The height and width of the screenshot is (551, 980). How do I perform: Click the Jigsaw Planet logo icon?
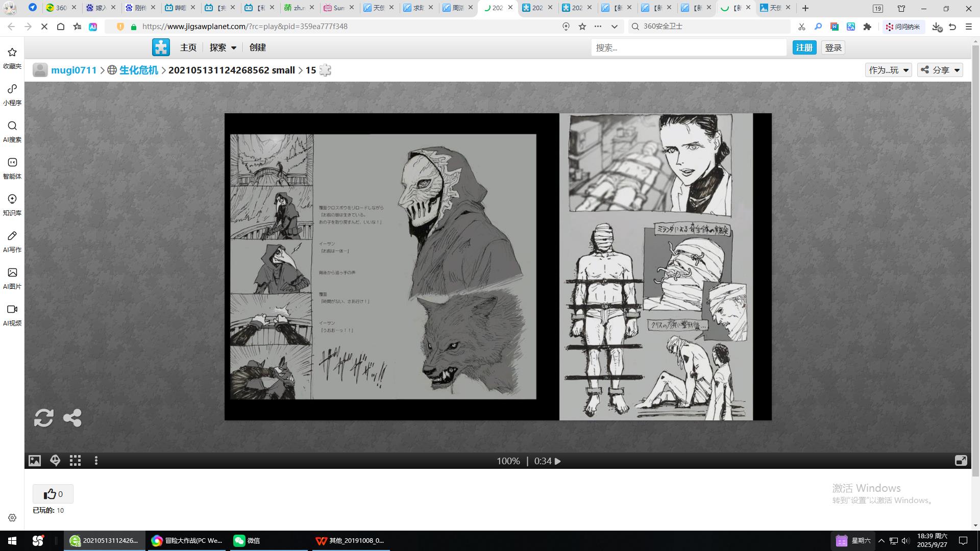161,47
